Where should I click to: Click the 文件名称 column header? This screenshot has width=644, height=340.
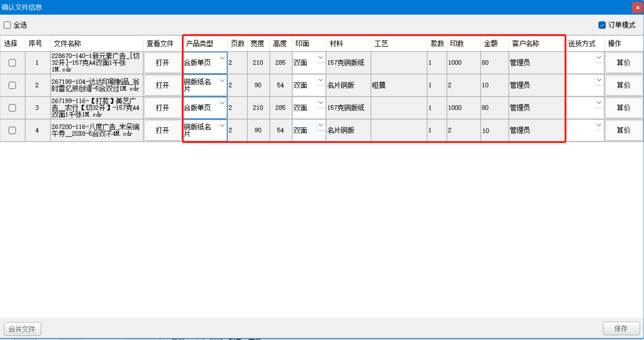(67, 44)
